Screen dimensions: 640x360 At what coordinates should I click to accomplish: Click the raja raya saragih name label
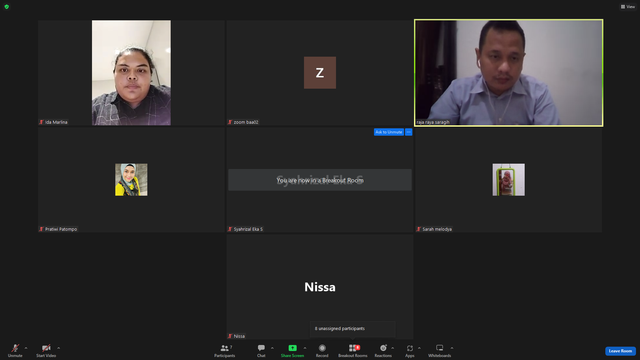coord(433,122)
